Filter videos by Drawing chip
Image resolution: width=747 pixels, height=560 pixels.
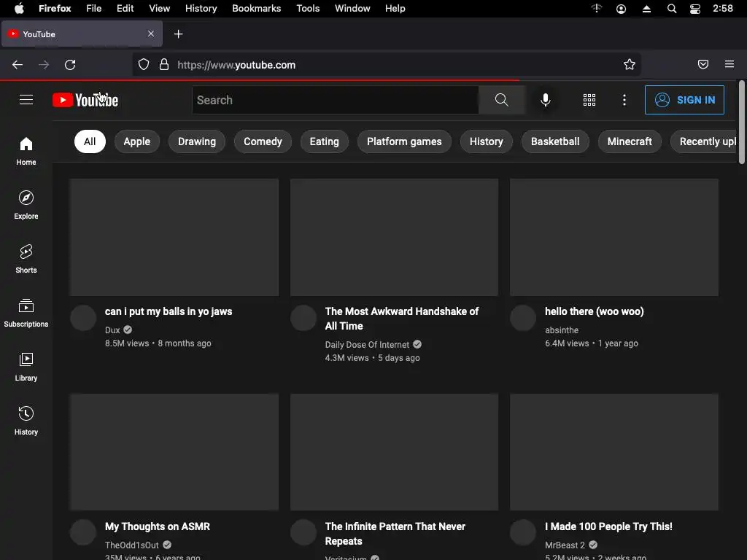click(x=197, y=141)
